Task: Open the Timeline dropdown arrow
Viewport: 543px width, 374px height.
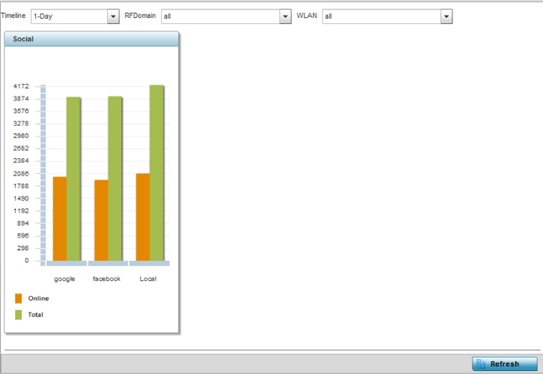Action: pos(113,16)
